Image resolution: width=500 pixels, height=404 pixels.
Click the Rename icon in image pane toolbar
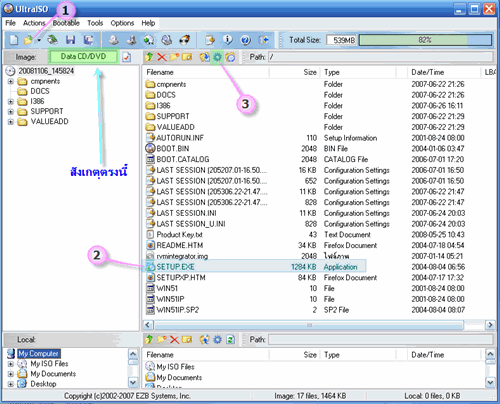point(187,57)
